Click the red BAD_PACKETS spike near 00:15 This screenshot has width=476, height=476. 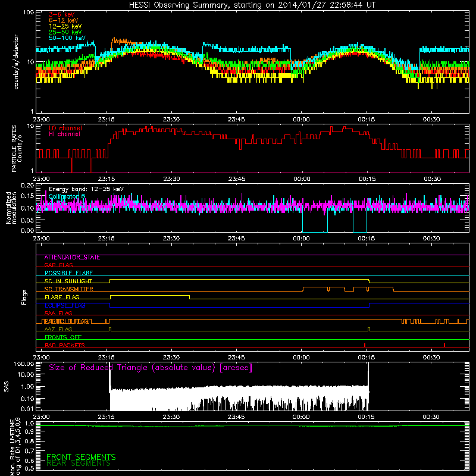click(365, 345)
